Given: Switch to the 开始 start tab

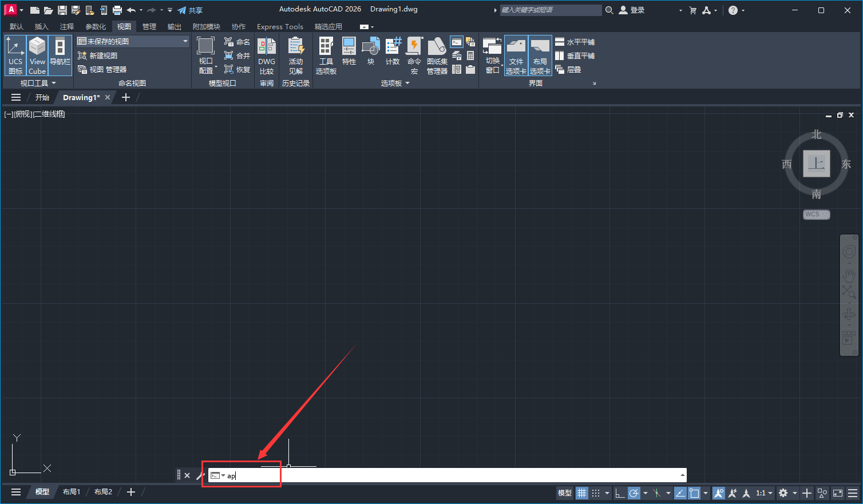Looking at the screenshot, I should tap(42, 97).
